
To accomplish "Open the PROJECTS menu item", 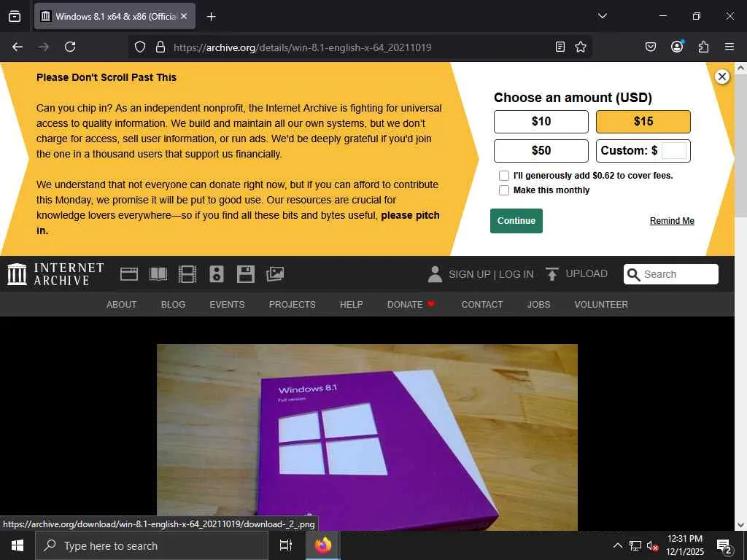I will 292,305.
